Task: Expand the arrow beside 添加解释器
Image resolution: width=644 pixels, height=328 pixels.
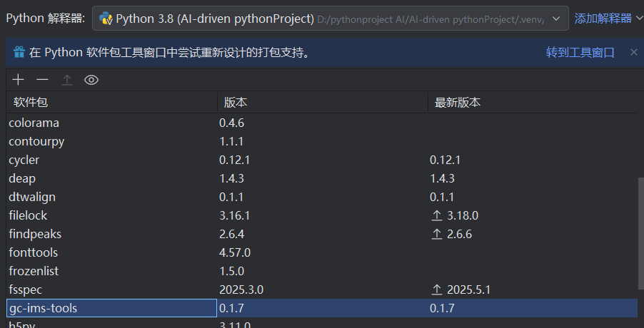Action: (x=639, y=18)
